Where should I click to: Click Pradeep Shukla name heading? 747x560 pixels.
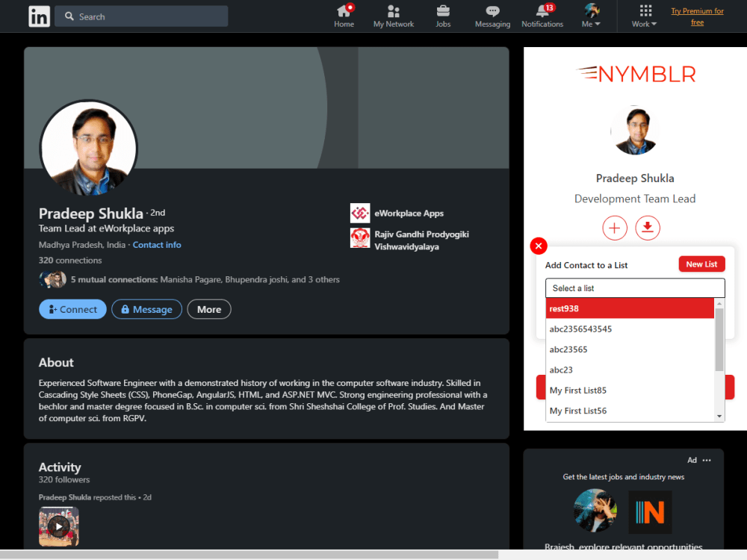[91, 214]
